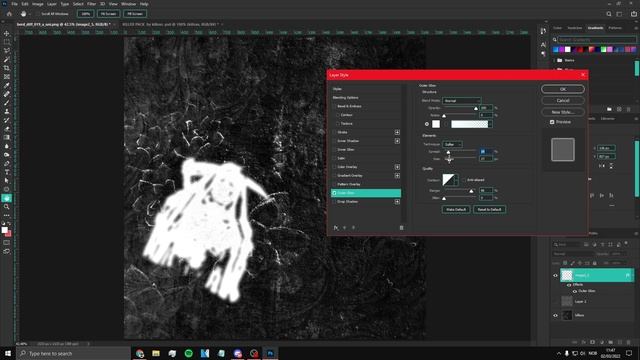Enable the Stroke effect checkbox
640x360 pixels.
click(334, 132)
